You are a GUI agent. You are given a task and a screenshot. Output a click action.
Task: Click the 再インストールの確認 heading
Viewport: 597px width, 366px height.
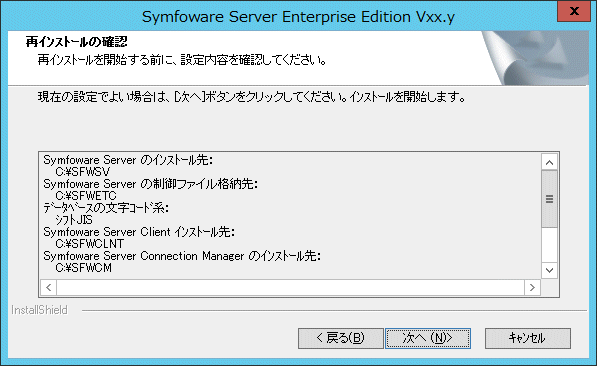coord(77,42)
